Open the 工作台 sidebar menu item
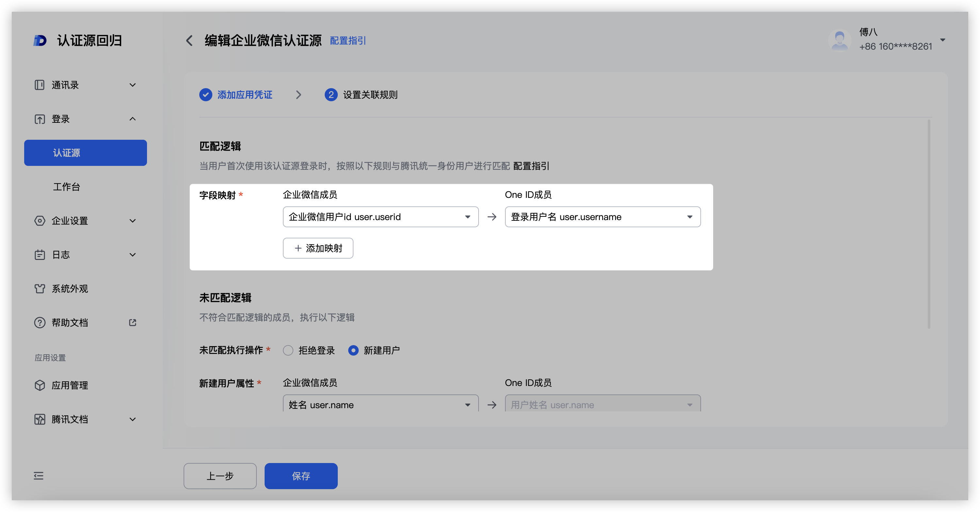The image size is (980, 512). (x=67, y=187)
